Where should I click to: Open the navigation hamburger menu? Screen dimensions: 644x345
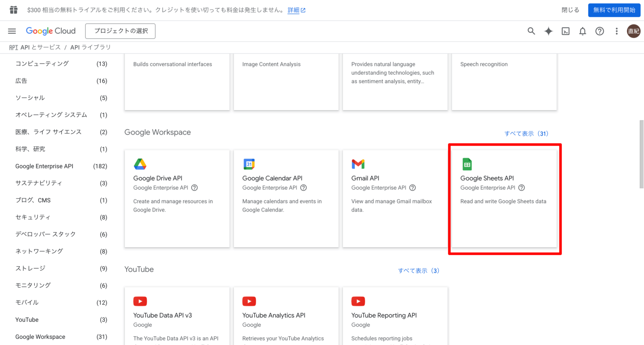coord(12,31)
